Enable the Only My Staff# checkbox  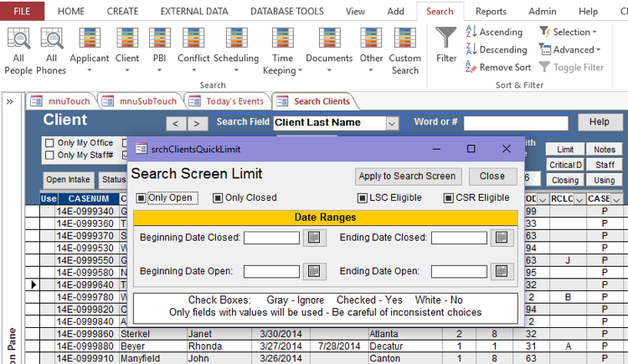[x=49, y=155]
